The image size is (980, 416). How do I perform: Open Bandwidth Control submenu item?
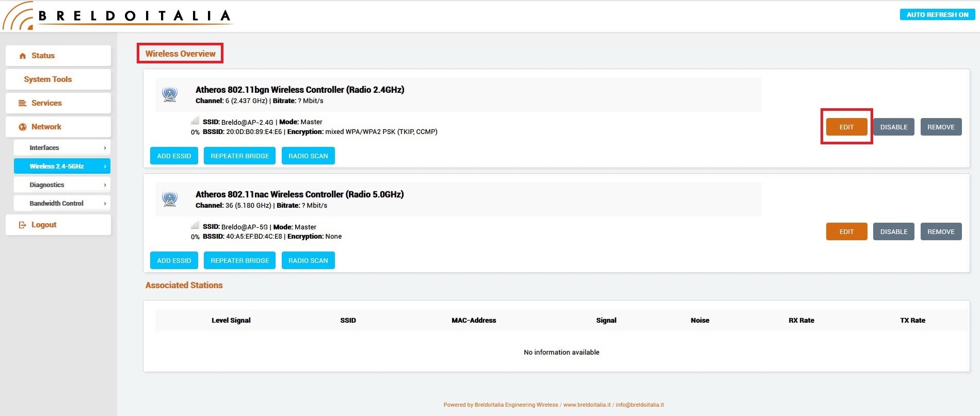coord(62,204)
